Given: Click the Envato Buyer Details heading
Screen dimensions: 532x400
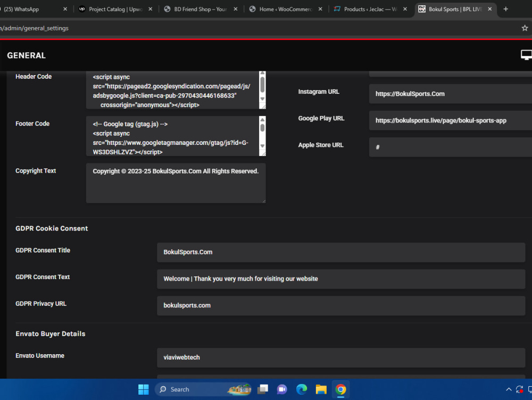Looking at the screenshot, I should (x=51, y=334).
